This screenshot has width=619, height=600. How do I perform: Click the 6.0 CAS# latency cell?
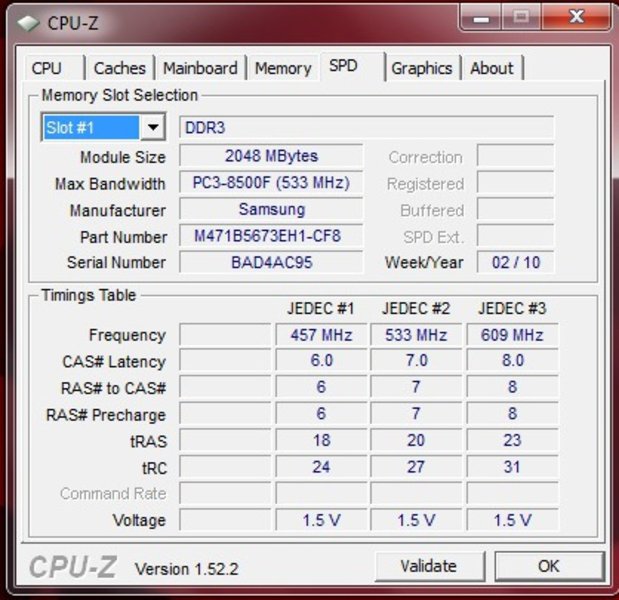[x=321, y=361]
